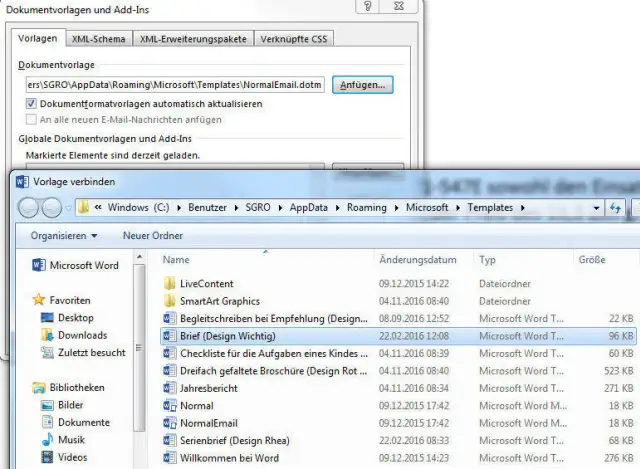Image resolution: width=640 pixels, height=469 pixels.
Task: Open the XML-Erweiterungspakete tab
Action: (192, 39)
